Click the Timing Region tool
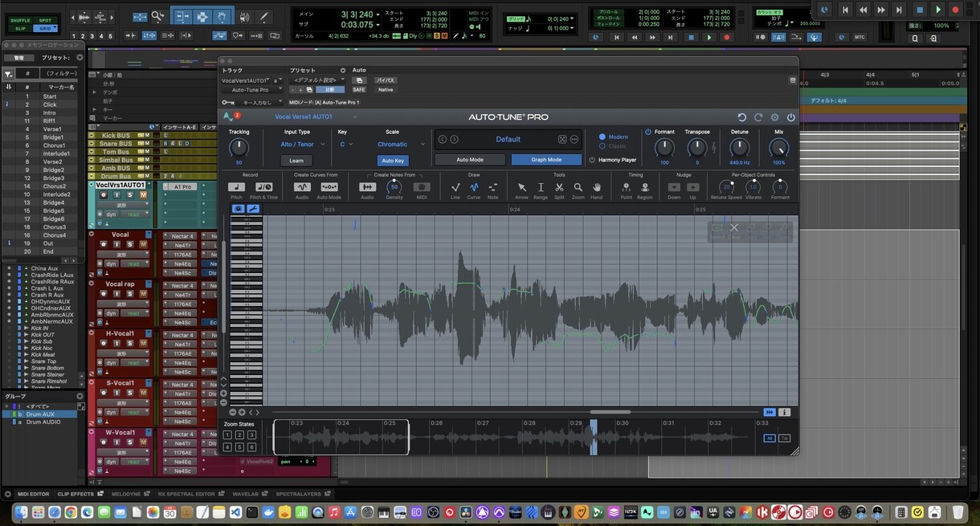Image resolution: width=980 pixels, height=526 pixels. 644,187
